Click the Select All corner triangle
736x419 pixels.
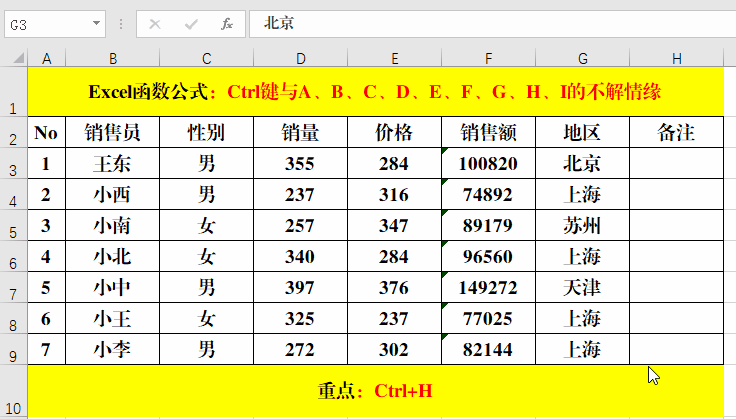pyautogui.click(x=18, y=58)
